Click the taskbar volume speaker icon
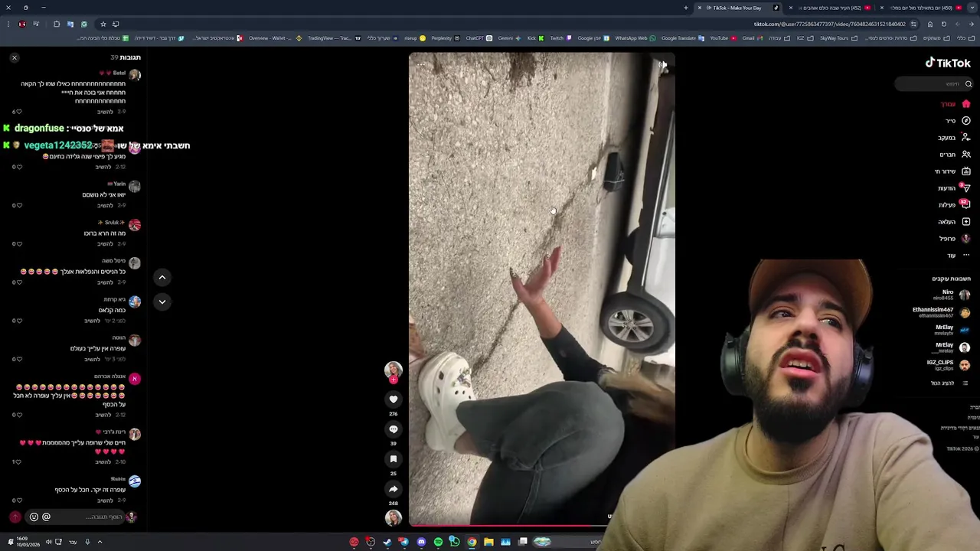Viewport: 980px width, 551px height. coord(48,542)
